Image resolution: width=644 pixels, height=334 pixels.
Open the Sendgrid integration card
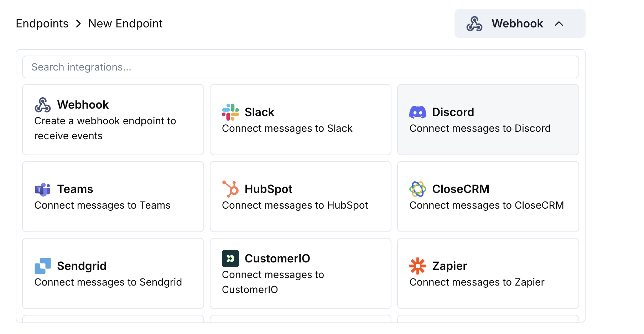click(113, 273)
